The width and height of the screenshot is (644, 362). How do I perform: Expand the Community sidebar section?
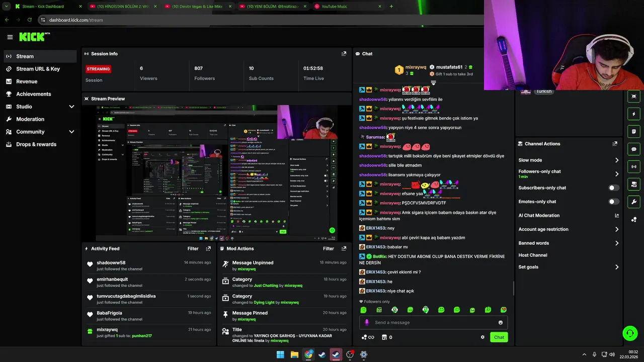(x=71, y=132)
